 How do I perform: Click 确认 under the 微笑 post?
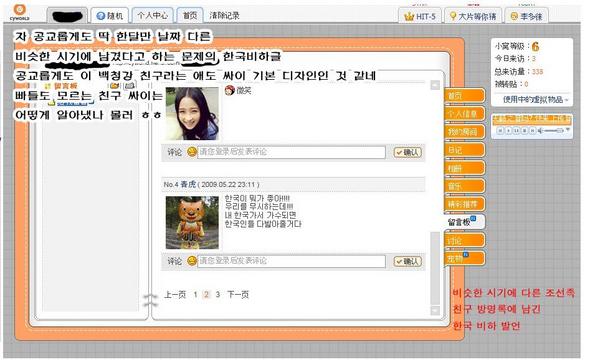click(408, 152)
